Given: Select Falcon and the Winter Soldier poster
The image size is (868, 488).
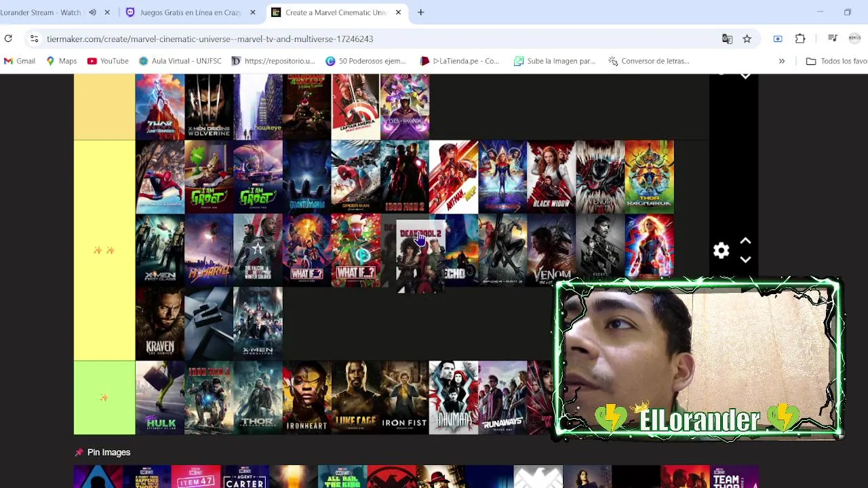Looking at the screenshot, I should tap(258, 250).
